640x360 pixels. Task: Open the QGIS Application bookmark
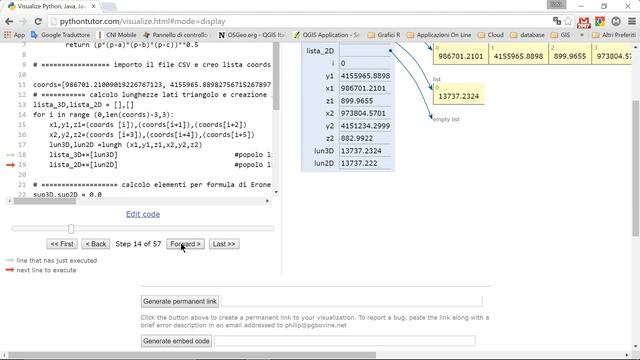[x=327, y=35]
